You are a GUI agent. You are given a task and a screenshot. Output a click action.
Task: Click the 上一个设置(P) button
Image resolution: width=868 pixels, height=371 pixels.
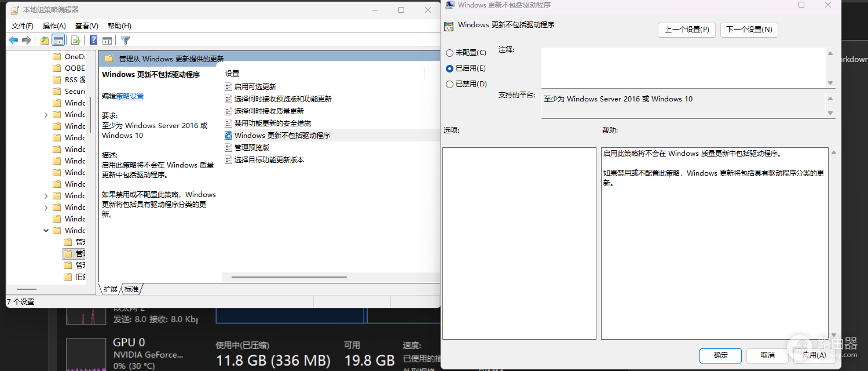(x=687, y=30)
